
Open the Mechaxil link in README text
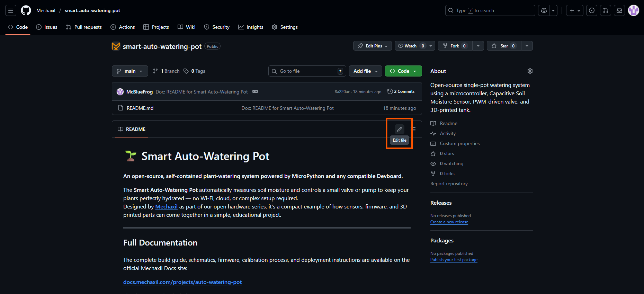167,206
